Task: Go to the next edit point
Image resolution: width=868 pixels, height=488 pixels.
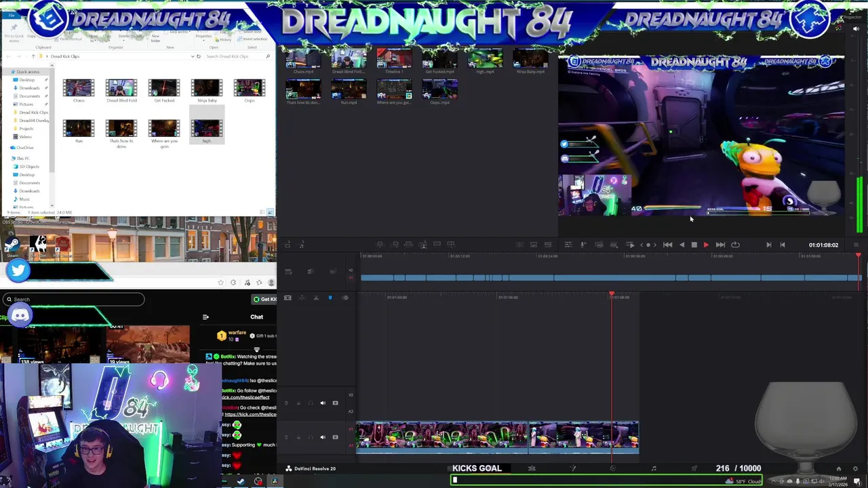Action: (x=768, y=245)
